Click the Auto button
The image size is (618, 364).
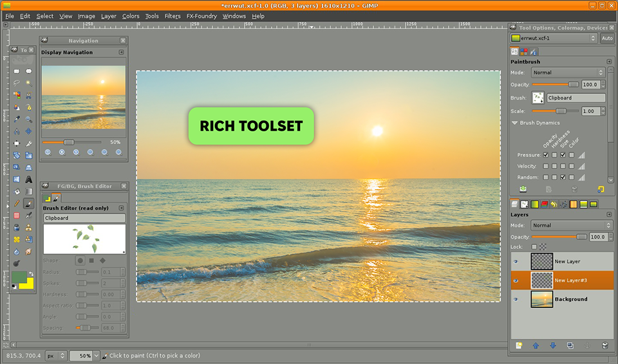(607, 38)
